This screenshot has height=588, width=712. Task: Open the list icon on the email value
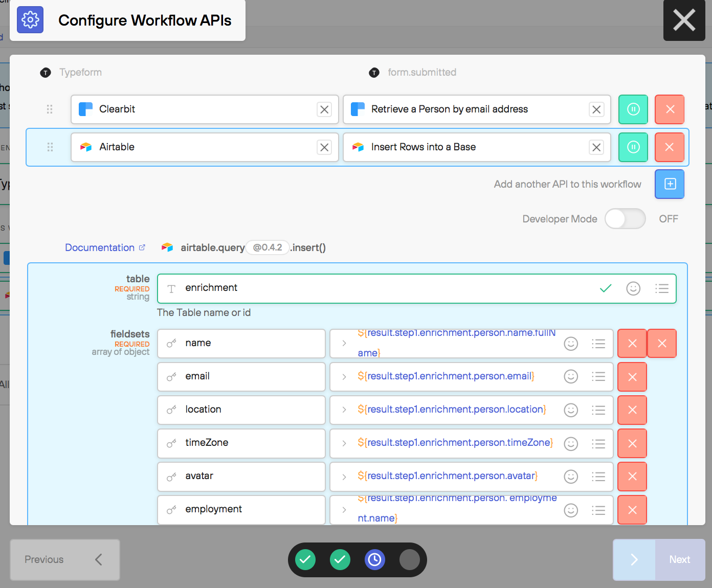tap(598, 377)
